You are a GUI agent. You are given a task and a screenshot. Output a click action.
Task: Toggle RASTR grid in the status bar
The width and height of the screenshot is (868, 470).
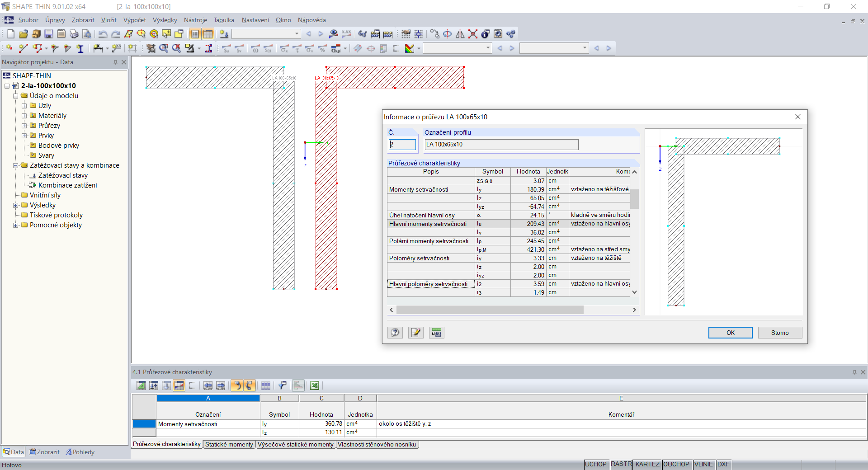click(621, 464)
